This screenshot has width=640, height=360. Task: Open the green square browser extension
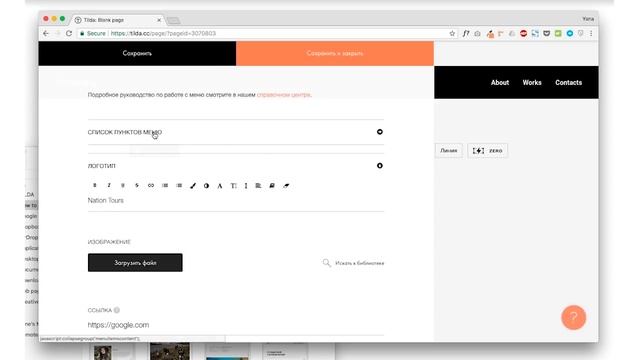click(x=558, y=33)
